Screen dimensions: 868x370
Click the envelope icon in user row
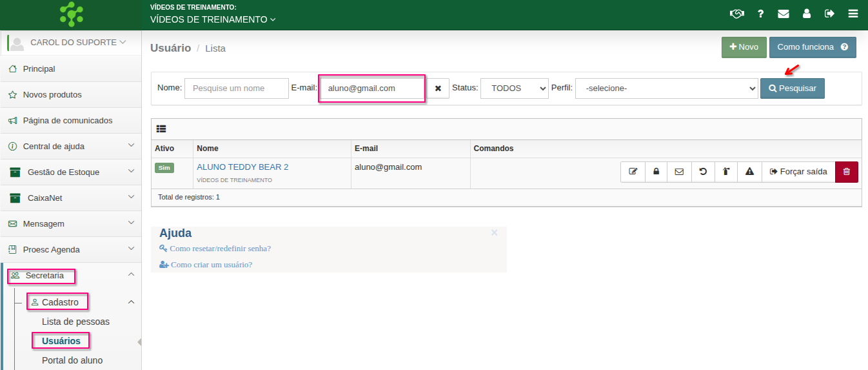click(679, 172)
